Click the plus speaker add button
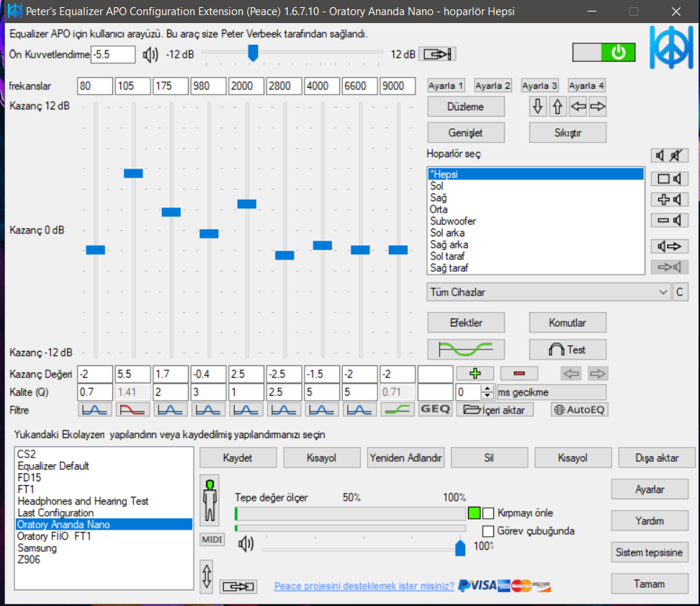 click(669, 200)
